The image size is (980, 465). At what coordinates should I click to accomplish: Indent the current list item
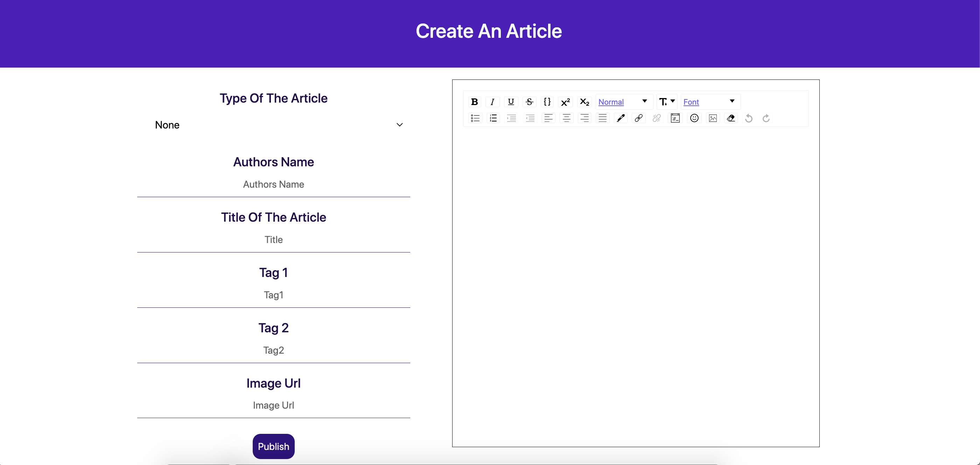(x=512, y=118)
